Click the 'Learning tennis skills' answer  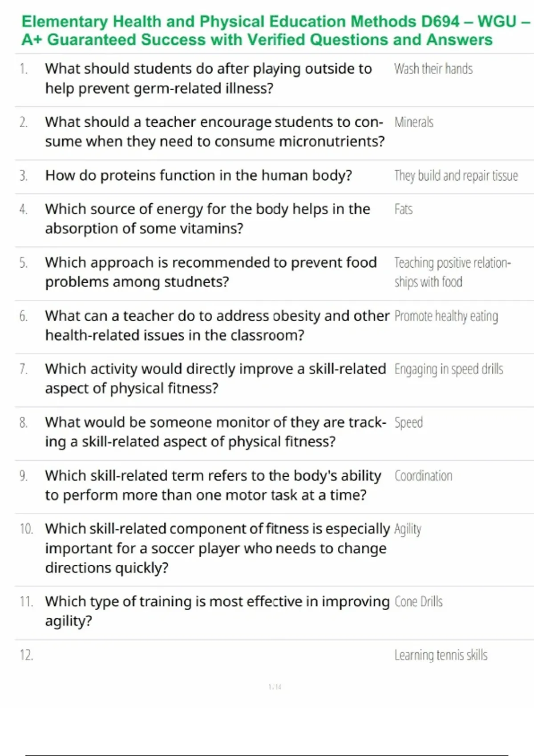tap(441, 655)
